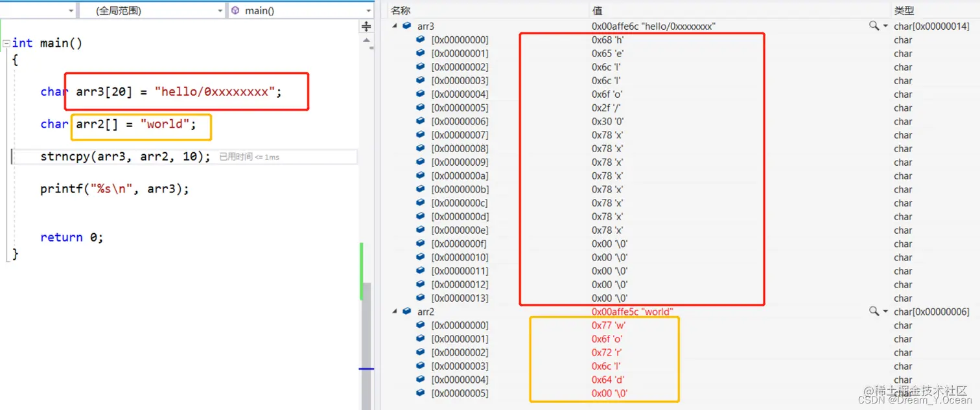Image resolution: width=980 pixels, height=410 pixels.
Task: Click the variable icon of arr3 [0x00000006]
Action: (421, 121)
